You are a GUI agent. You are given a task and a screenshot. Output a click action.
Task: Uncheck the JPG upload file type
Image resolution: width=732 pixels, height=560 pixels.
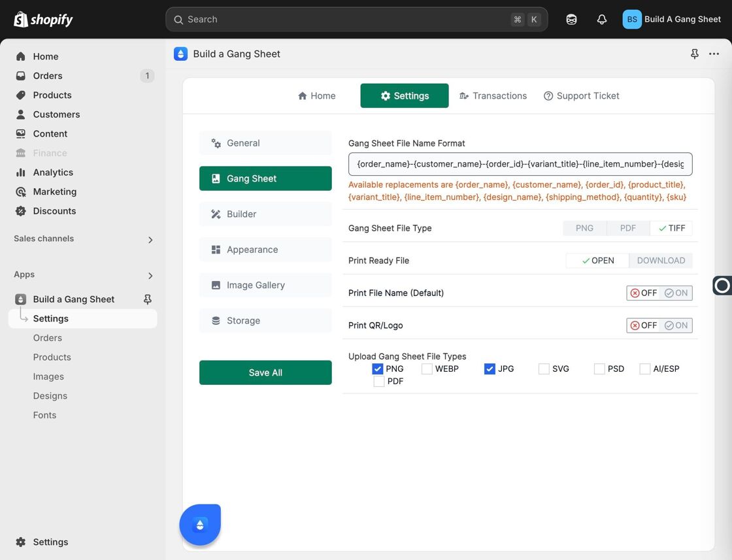point(490,369)
